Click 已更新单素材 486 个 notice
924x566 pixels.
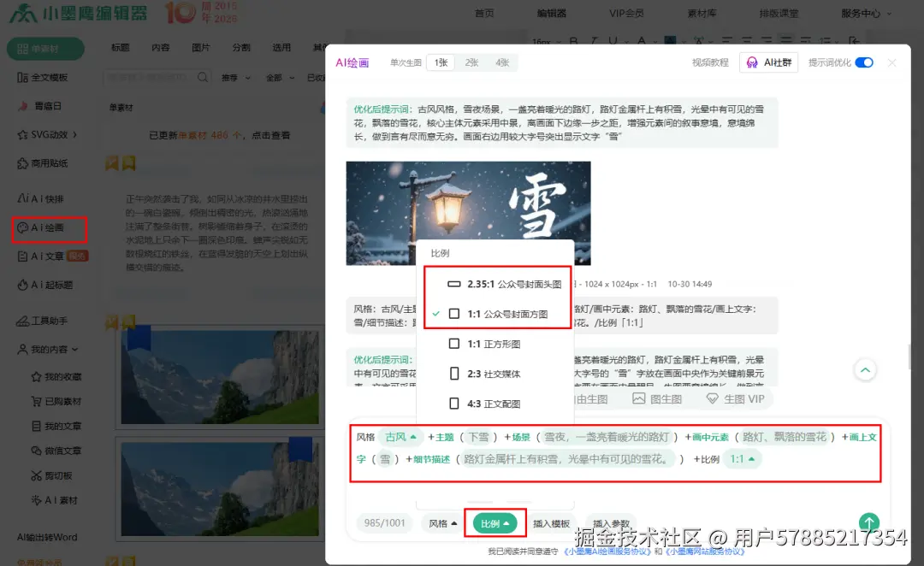(x=219, y=135)
